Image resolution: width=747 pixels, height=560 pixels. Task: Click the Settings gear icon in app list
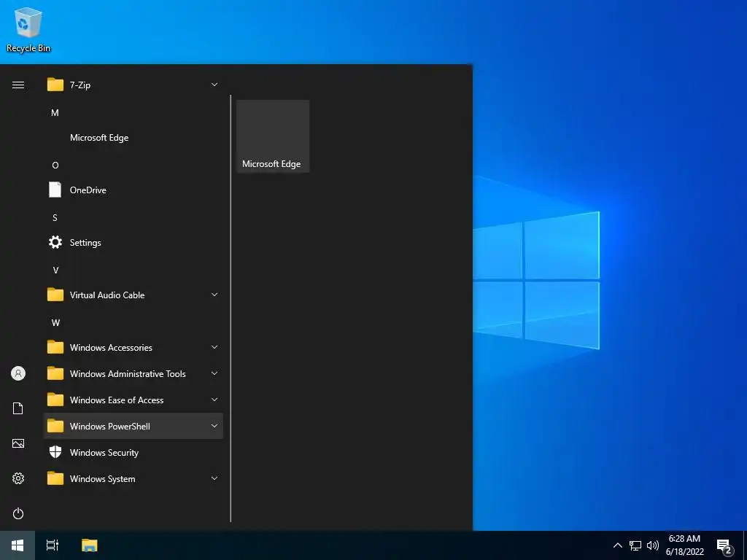pos(55,242)
